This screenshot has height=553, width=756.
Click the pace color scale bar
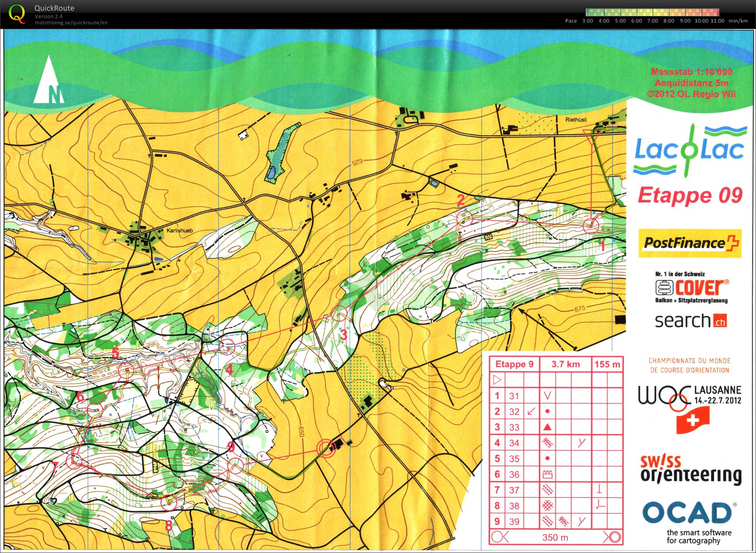[652, 12]
